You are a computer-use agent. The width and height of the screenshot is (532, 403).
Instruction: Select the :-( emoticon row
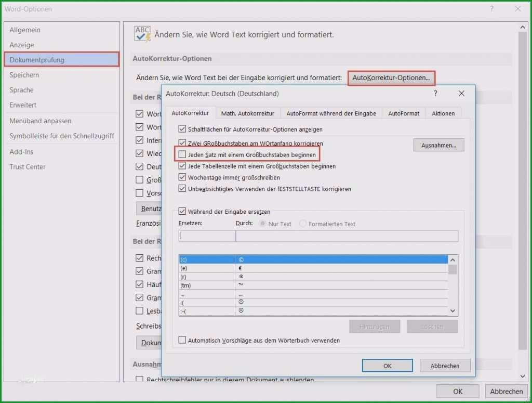[313, 311]
